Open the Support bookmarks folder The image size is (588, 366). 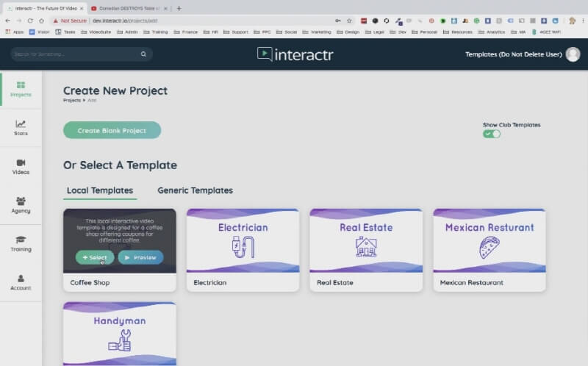point(236,32)
